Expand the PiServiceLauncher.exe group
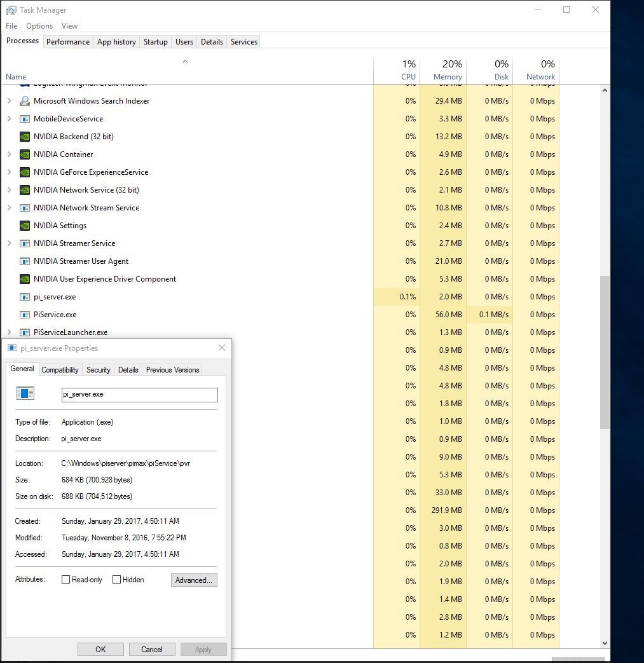This screenshot has height=663, width=644. pos(10,332)
